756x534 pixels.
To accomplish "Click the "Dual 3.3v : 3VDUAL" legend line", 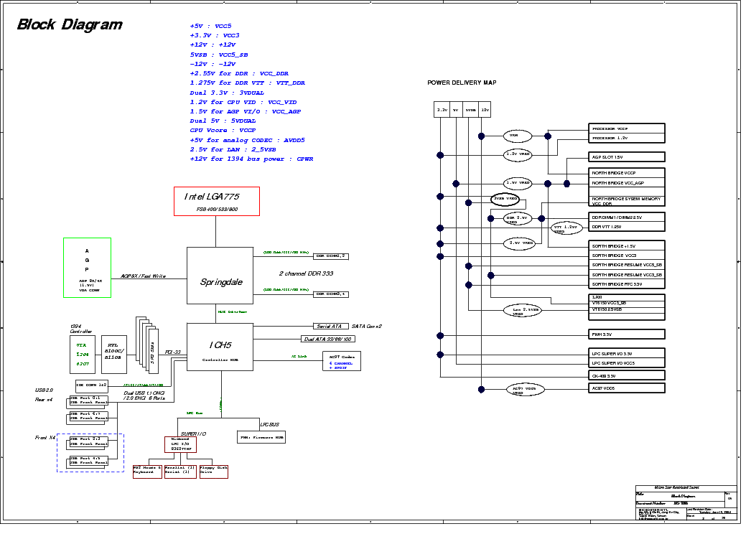I will [227, 93].
